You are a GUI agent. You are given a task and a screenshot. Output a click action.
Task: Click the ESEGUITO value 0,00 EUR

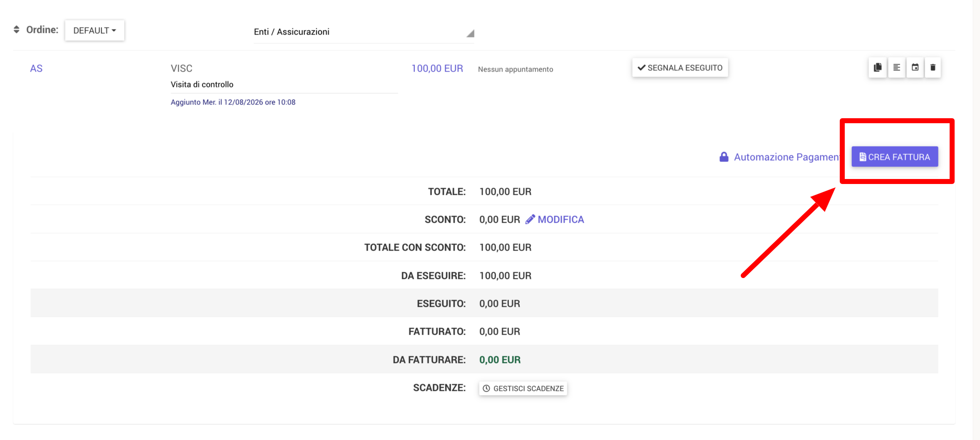coord(499,303)
